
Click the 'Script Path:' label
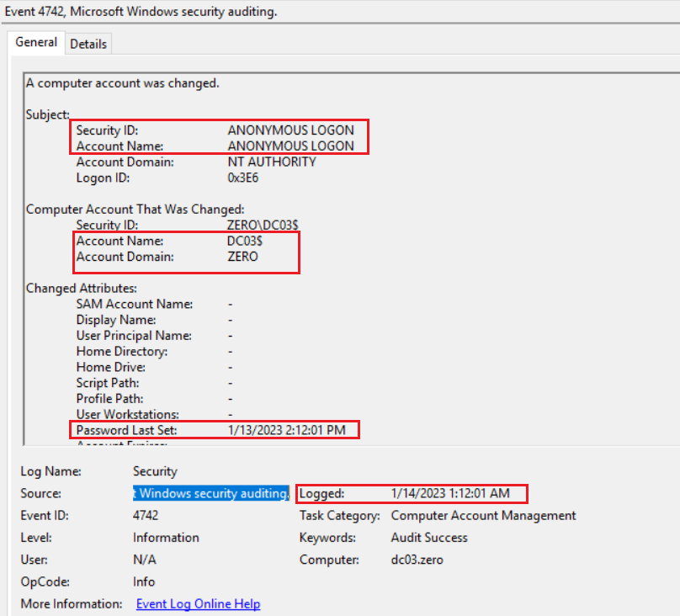click(108, 383)
